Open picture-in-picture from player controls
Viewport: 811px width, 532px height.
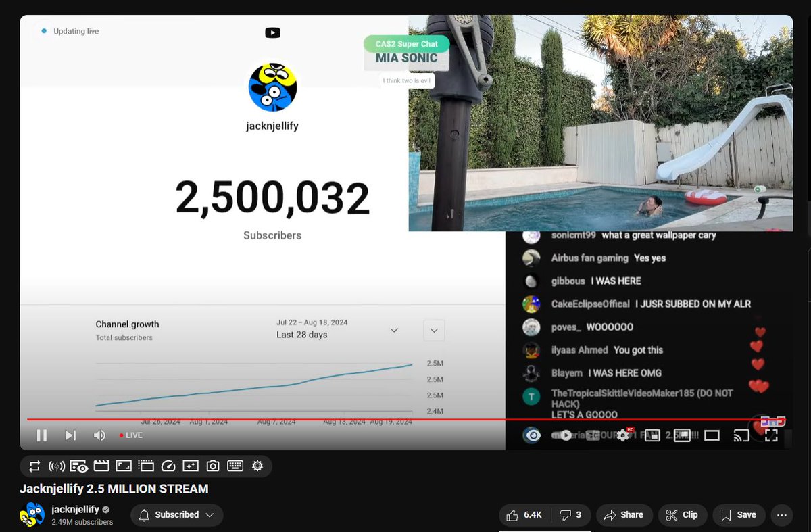click(682, 435)
